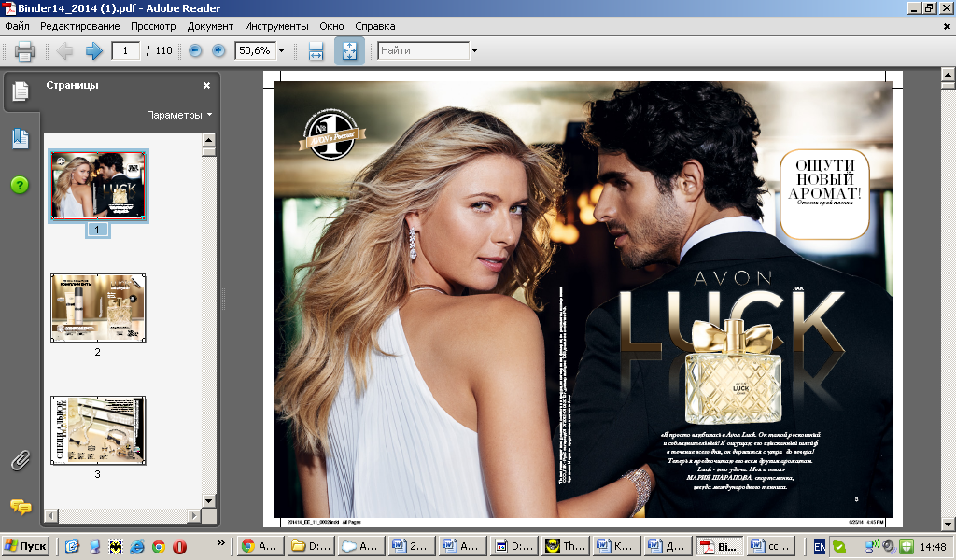The height and width of the screenshot is (560, 956).
Task: Select page 3 thumbnail
Action: (98, 430)
